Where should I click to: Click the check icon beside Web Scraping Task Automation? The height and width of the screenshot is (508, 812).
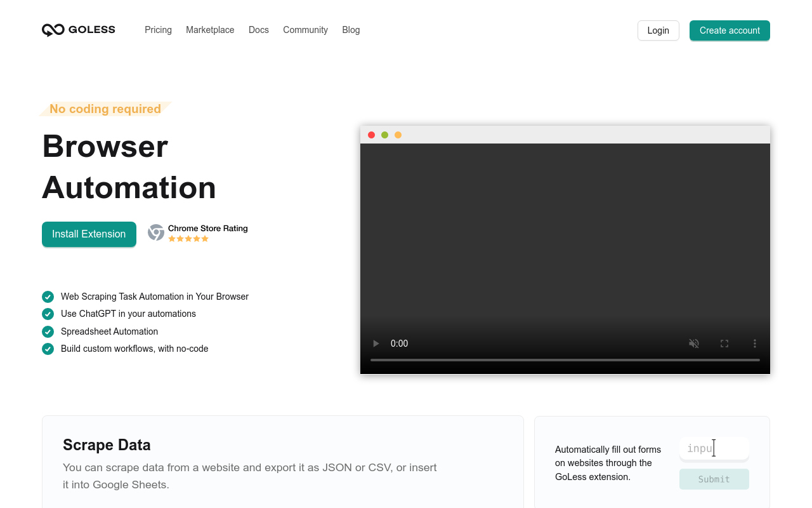[x=48, y=297]
